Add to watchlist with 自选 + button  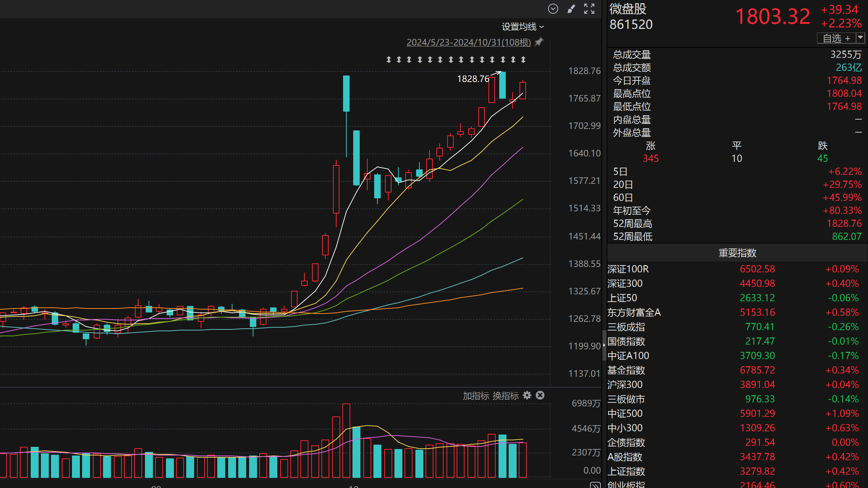pyautogui.click(x=836, y=38)
